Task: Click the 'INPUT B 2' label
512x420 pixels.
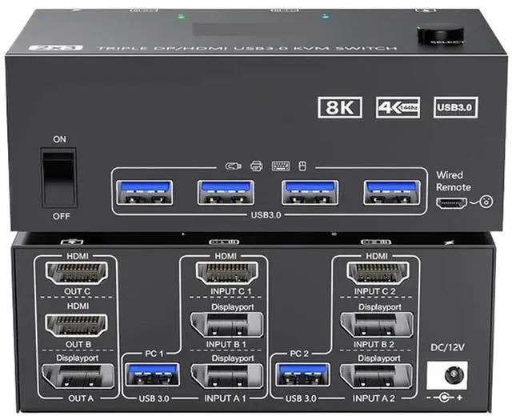Action: pyautogui.click(x=374, y=345)
